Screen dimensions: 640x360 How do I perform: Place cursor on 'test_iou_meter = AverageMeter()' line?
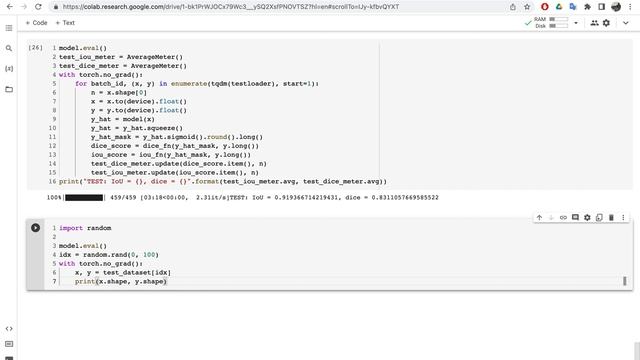[121, 57]
